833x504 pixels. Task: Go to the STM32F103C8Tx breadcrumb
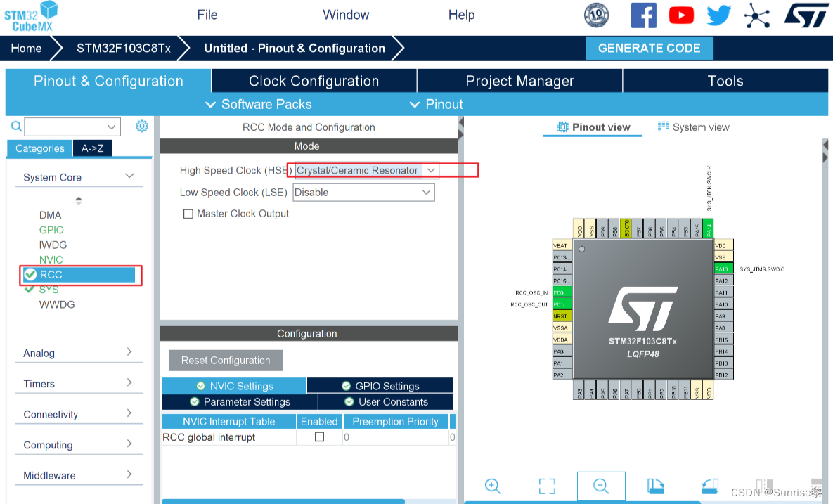pos(124,49)
